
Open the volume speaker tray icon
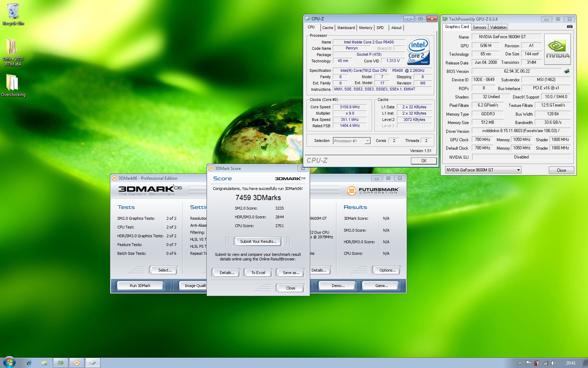(553, 363)
